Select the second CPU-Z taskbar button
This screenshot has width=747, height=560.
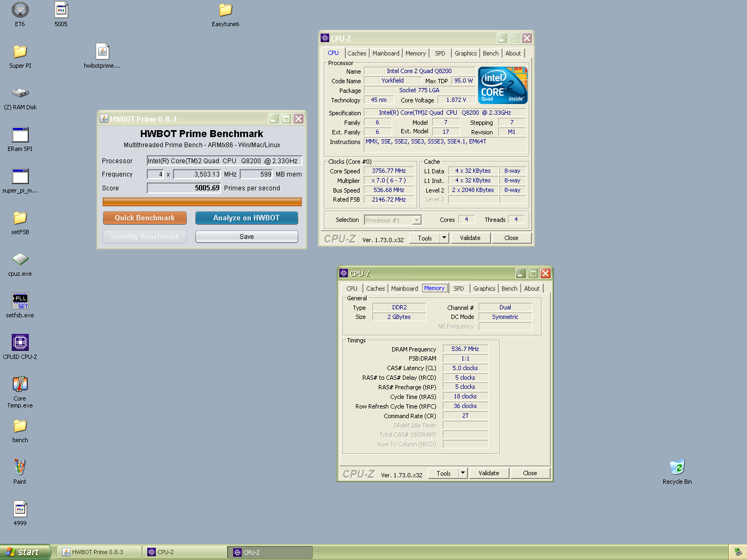pyautogui.click(x=271, y=552)
